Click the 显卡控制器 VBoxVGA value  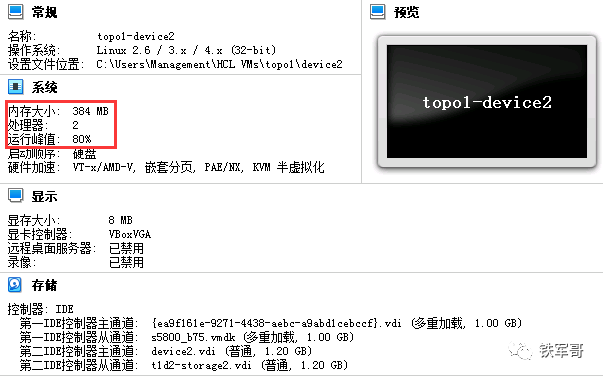[130, 234]
